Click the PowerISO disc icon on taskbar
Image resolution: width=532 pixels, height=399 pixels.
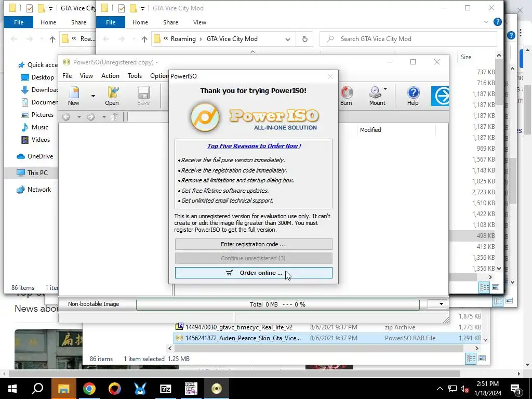[216, 389]
